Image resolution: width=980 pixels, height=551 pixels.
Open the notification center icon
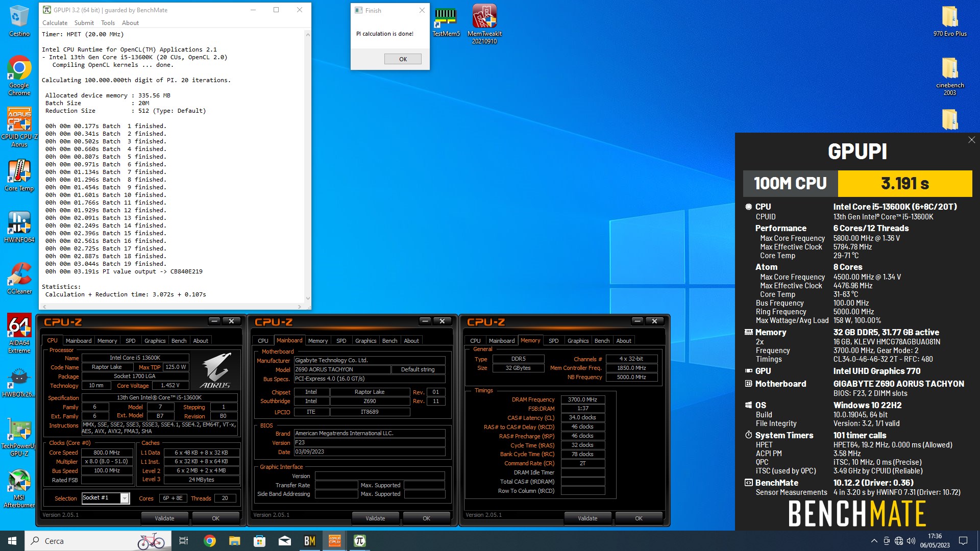click(963, 541)
